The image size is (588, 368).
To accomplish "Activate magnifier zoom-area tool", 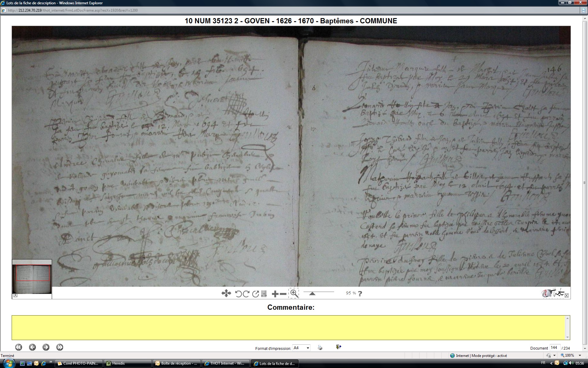I will [294, 293].
